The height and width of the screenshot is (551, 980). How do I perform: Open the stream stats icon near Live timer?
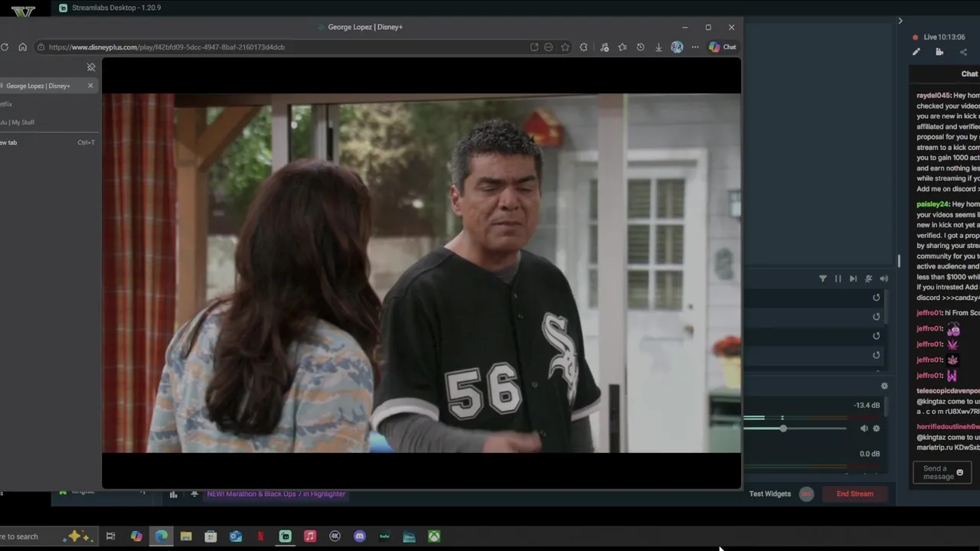[939, 52]
